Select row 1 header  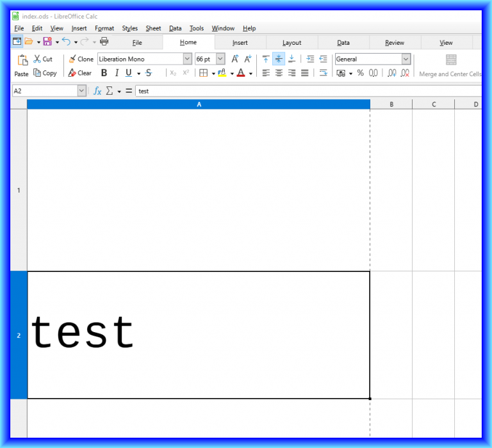click(19, 190)
